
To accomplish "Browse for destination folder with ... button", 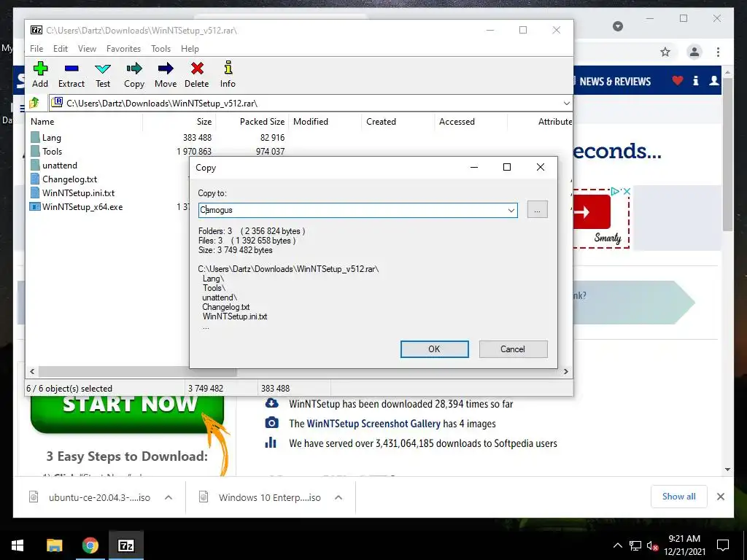I will pos(538,209).
